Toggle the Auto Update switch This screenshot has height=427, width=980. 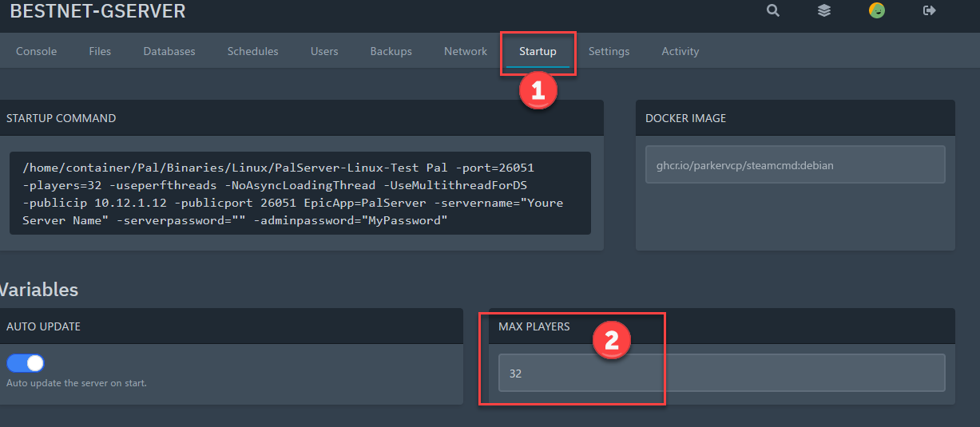coord(26,363)
